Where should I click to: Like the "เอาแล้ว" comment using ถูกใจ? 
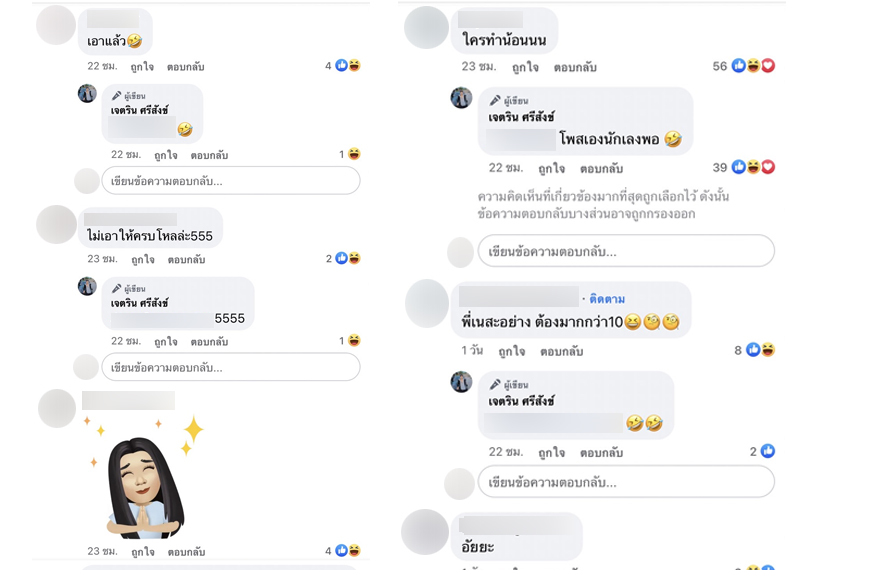(142, 67)
